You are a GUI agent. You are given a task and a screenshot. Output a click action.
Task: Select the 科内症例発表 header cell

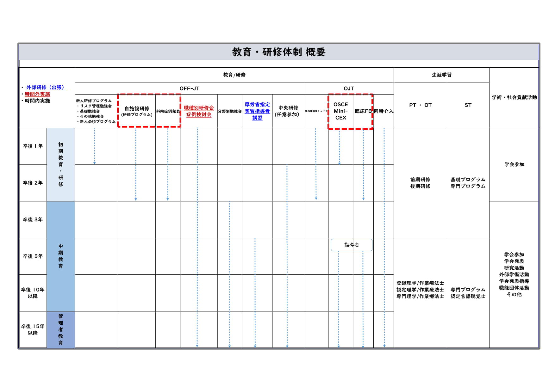pos(168,111)
